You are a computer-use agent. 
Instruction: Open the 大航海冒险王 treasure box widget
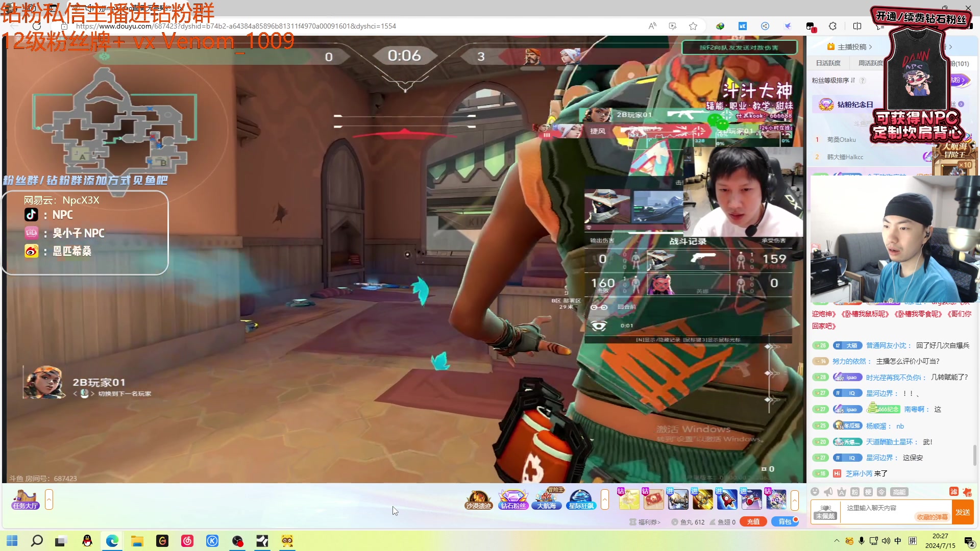click(955, 158)
